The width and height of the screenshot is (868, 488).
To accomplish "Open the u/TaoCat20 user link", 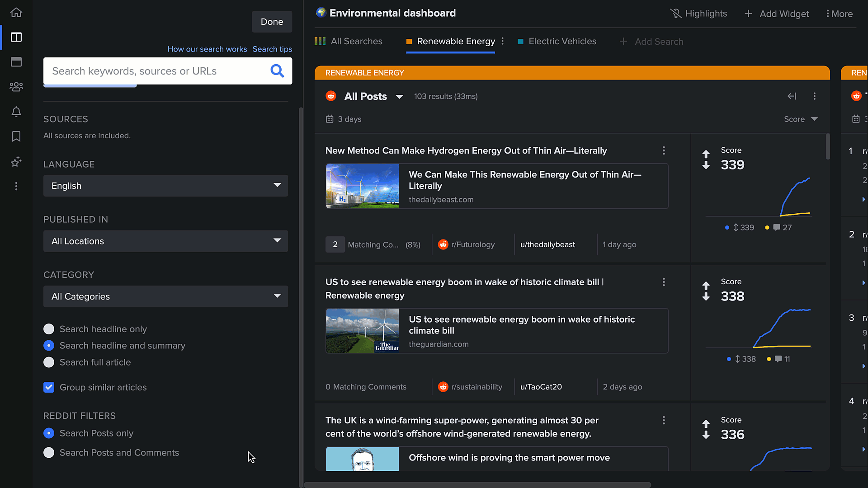I will click(x=541, y=387).
